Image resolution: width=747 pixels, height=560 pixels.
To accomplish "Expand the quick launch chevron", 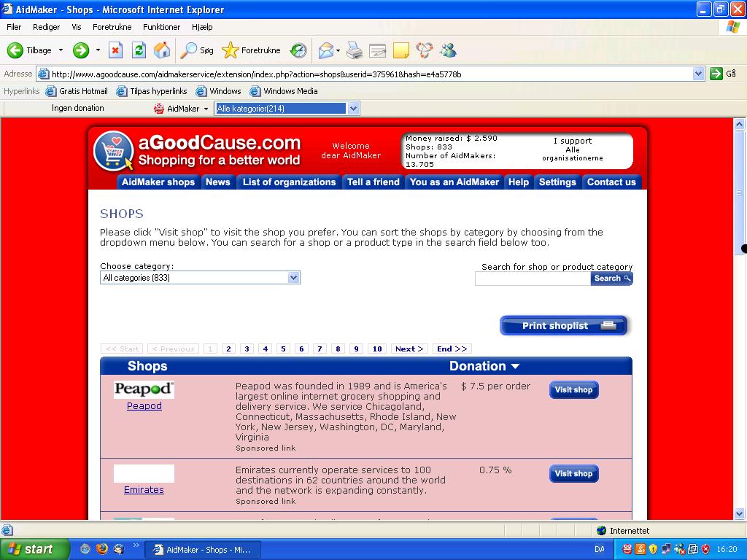I will point(136,545).
